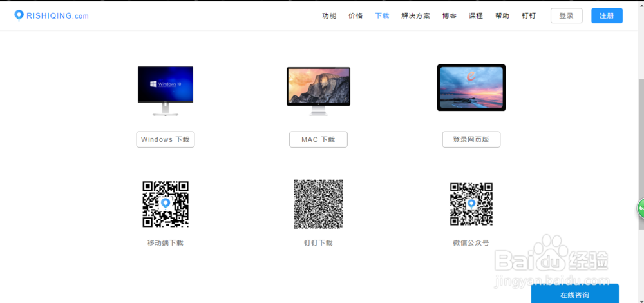Open the 功能 menu item
Viewport: 644px width, 303px height.
pos(329,15)
